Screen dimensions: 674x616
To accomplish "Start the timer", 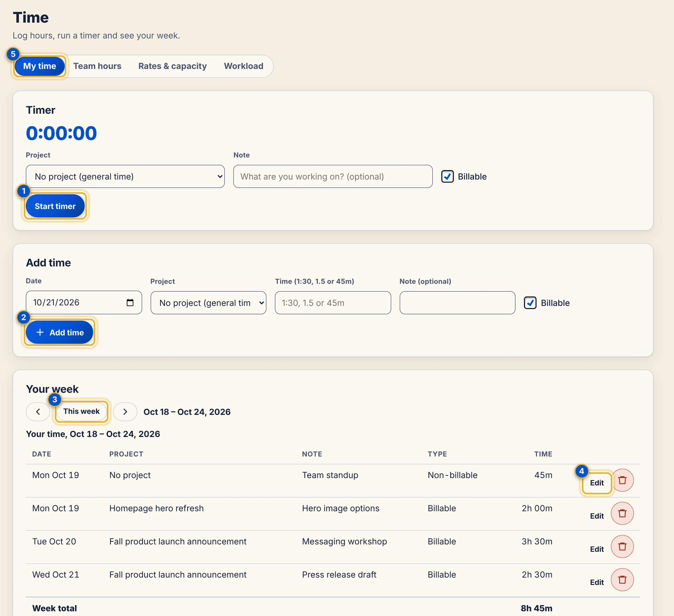I will [55, 206].
